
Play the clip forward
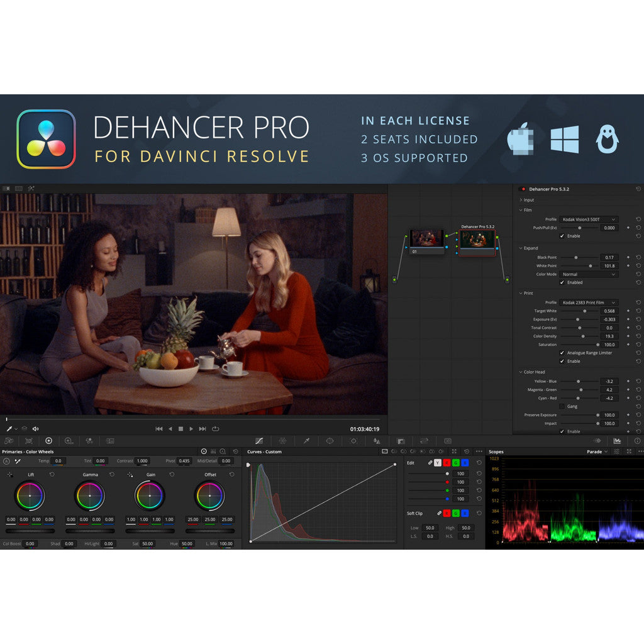click(x=191, y=429)
